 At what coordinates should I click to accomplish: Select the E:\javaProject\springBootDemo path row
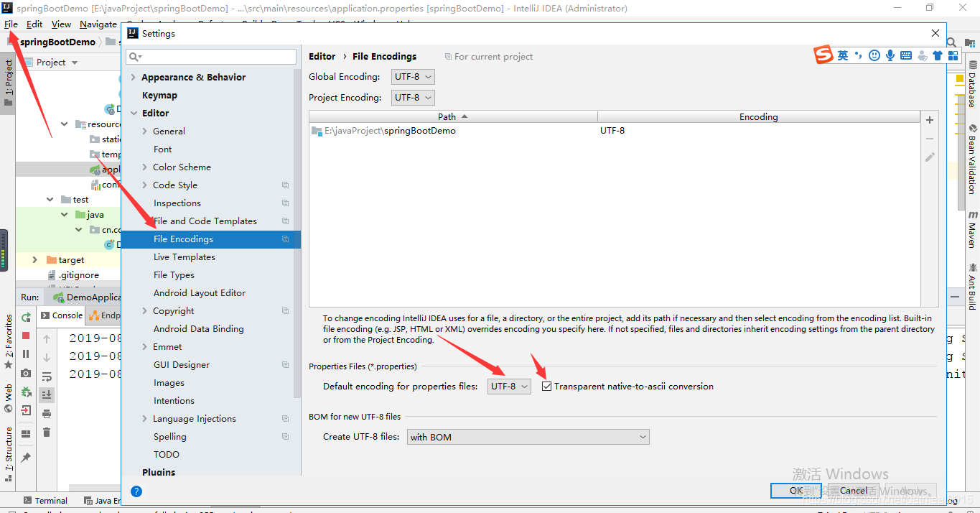point(615,131)
